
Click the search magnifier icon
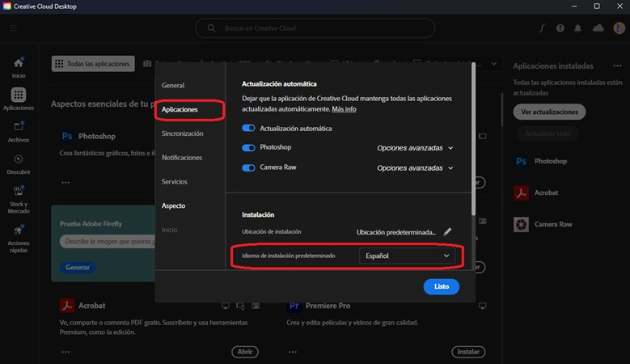(x=211, y=28)
